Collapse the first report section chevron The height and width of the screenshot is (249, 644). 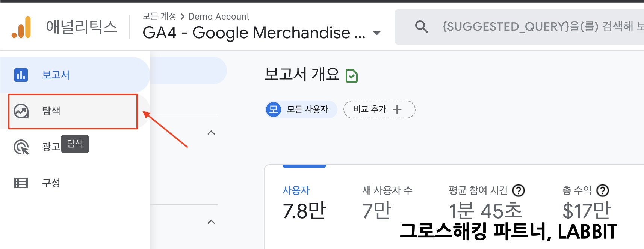pos(211,133)
